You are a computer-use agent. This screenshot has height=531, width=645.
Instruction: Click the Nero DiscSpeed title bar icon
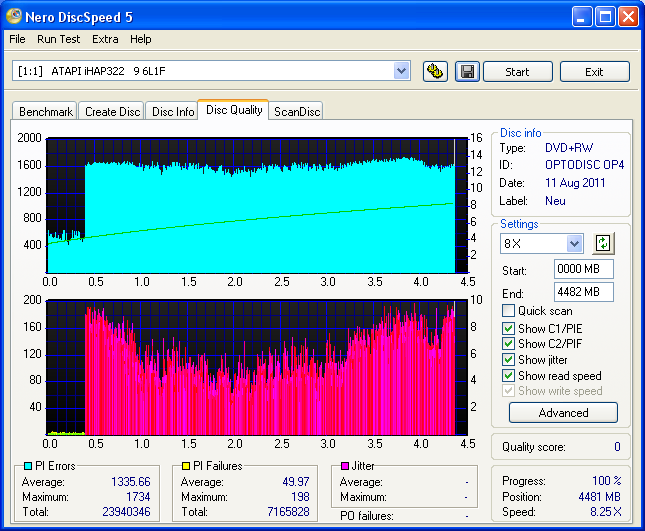14,16
